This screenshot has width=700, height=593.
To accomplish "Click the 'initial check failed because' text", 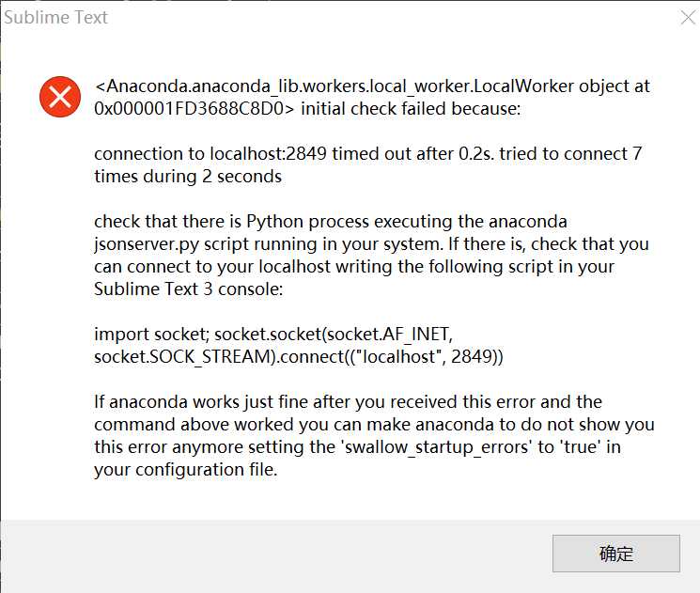I will click(x=411, y=108).
